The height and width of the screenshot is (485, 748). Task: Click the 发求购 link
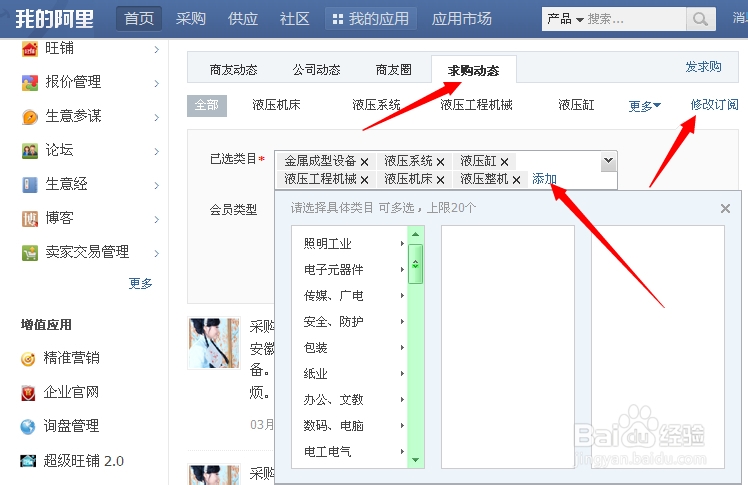tap(703, 67)
